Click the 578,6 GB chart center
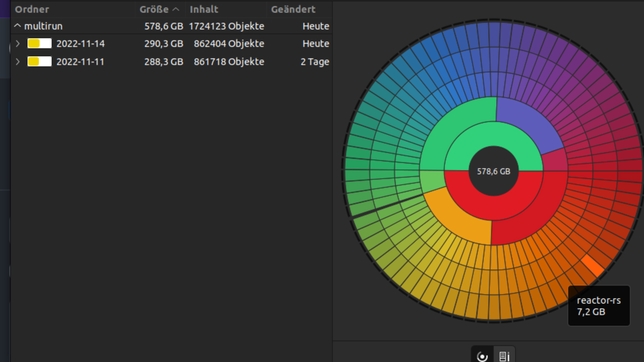The height and width of the screenshot is (362, 644). pos(493,171)
